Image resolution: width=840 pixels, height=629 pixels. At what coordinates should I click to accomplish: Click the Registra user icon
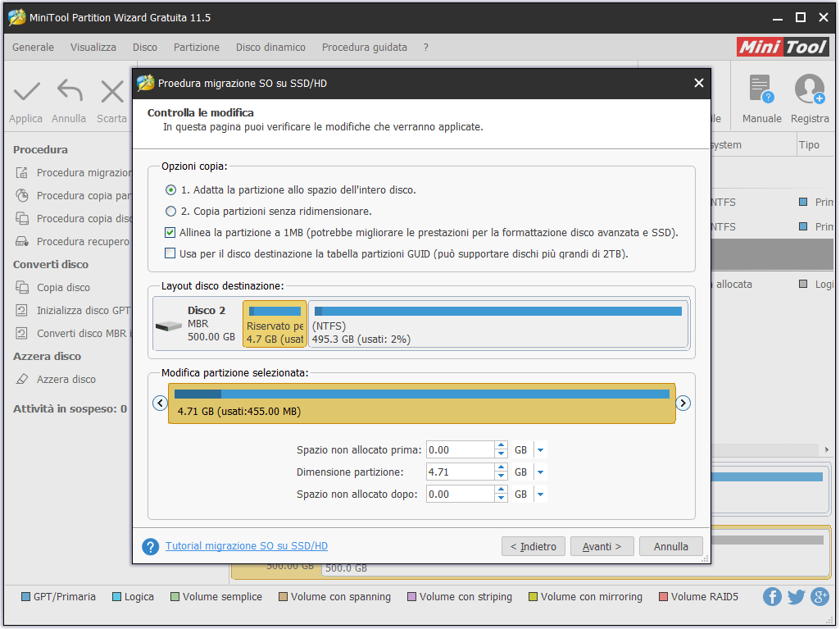click(809, 89)
